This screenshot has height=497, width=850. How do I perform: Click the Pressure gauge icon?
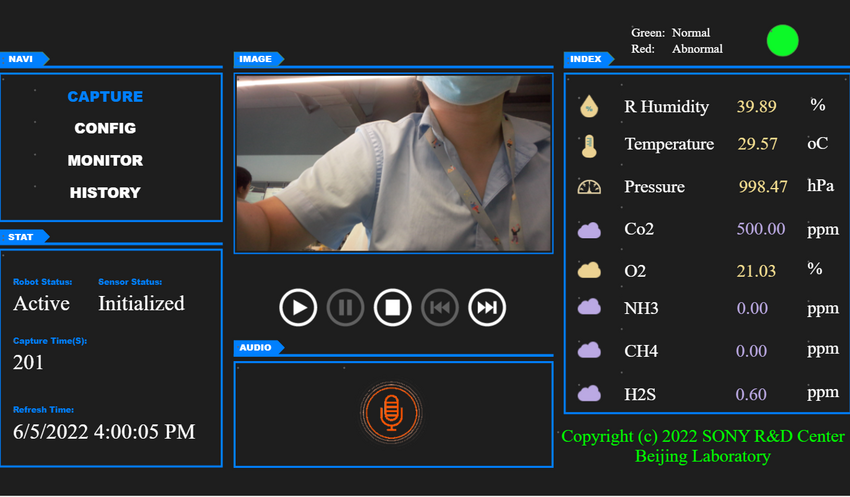click(x=590, y=187)
